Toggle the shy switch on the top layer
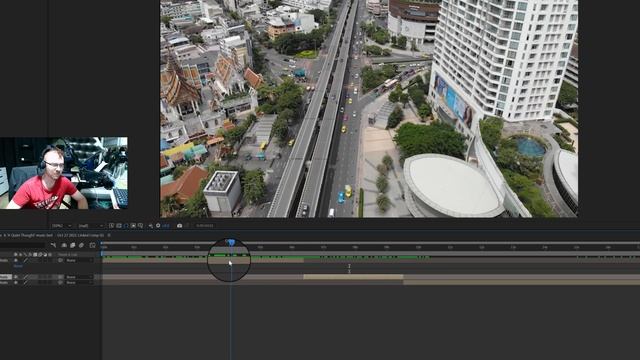The image size is (640, 360). click(16, 260)
